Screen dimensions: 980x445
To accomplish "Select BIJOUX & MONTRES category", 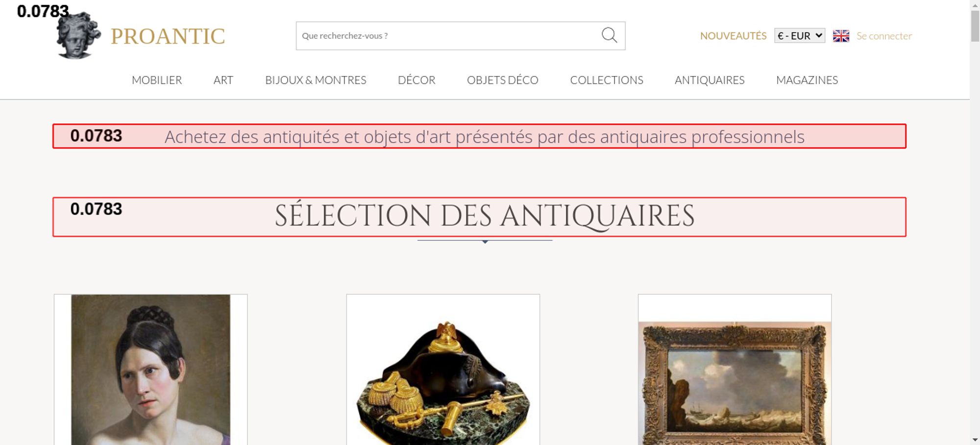I will [x=316, y=80].
